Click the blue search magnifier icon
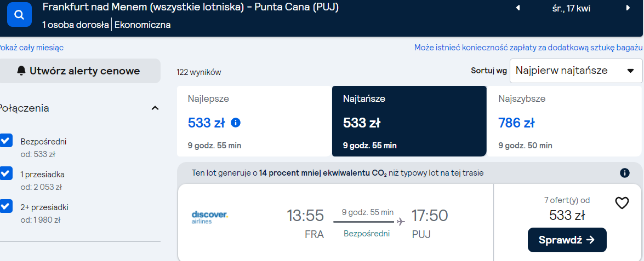 click(x=19, y=15)
